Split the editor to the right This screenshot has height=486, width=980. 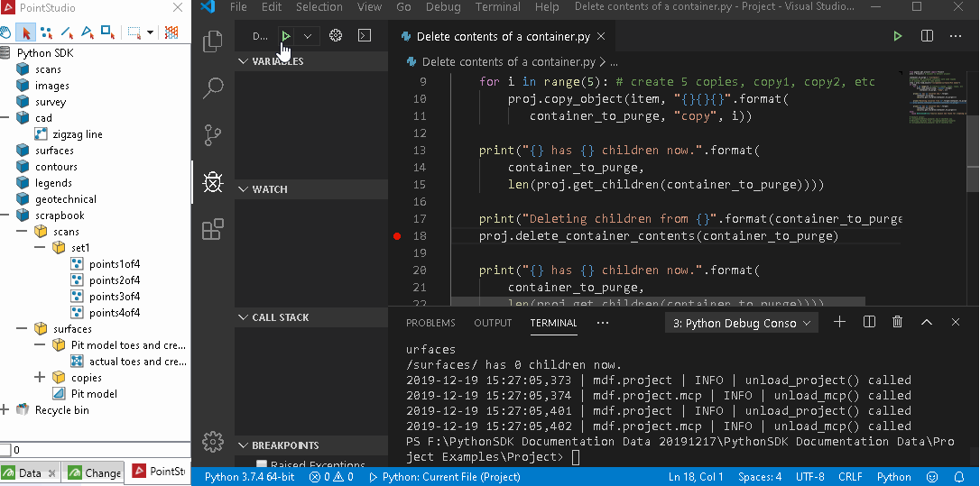coord(927,36)
